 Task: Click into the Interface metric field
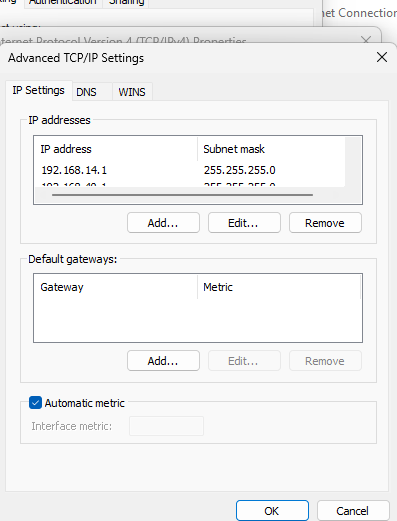click(166, 426)
